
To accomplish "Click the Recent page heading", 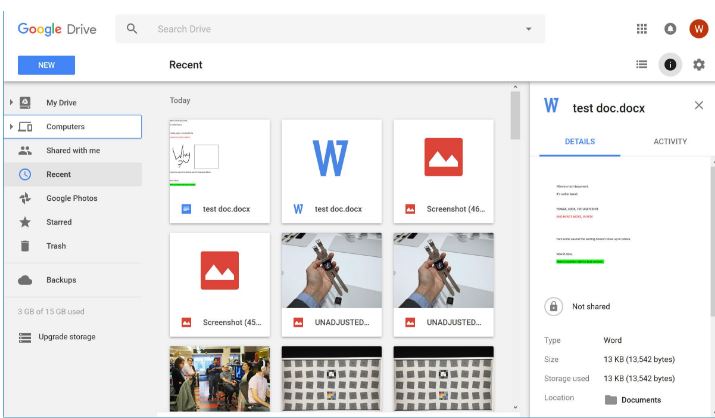I will [186, 65].
